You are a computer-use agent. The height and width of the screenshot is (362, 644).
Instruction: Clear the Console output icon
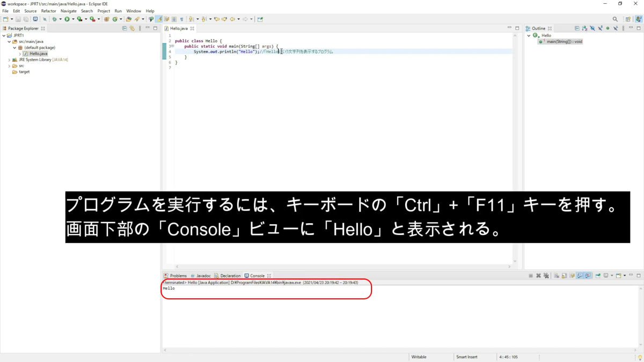pyautogui.click(x=557, y=275)
